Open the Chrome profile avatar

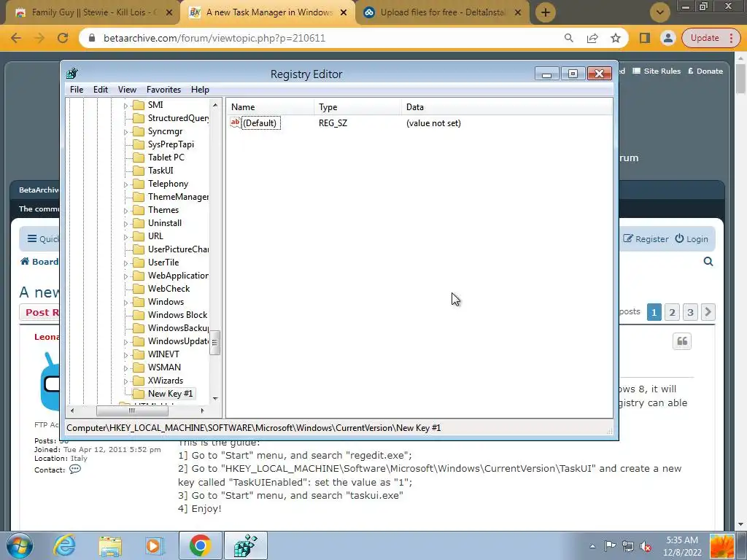pyautogui.click(x=668, y=38)
